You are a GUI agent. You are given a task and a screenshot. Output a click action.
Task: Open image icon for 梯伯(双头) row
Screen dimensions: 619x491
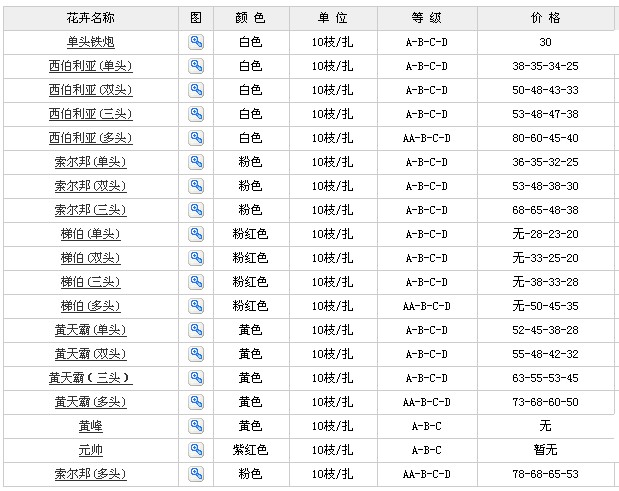click(196, 258)
